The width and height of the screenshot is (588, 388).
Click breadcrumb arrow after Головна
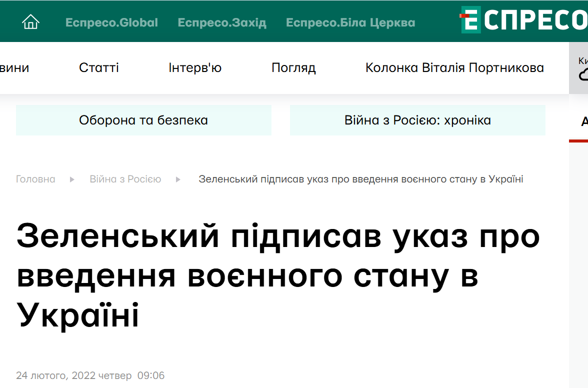coord(72,179)
